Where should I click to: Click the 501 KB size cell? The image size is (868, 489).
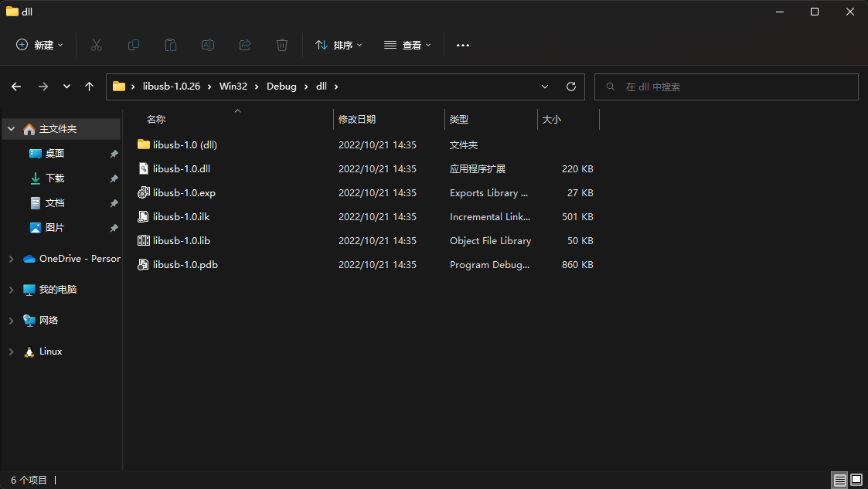[x=577, y=216]
